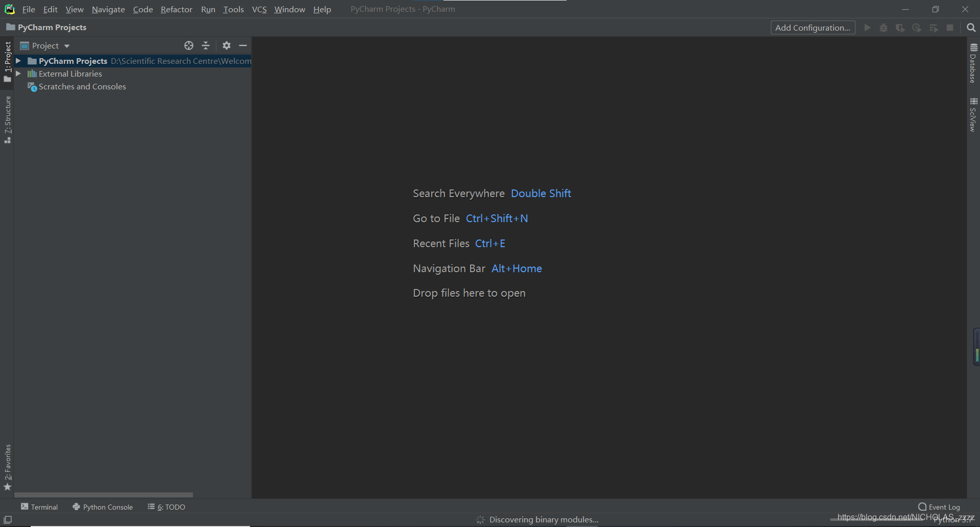Open the View menu

(x=75, y=9)
